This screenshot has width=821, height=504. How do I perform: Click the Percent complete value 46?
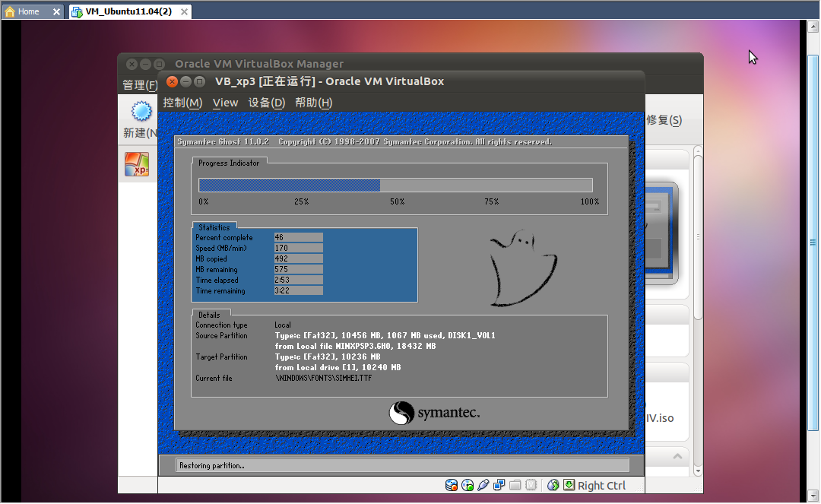[x=299, y=237]
